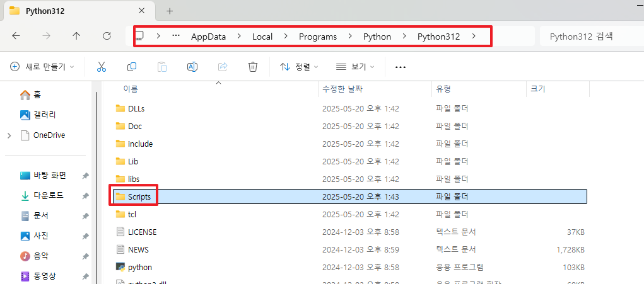Click the Python312 breadcrumb

tap(438, 37)
